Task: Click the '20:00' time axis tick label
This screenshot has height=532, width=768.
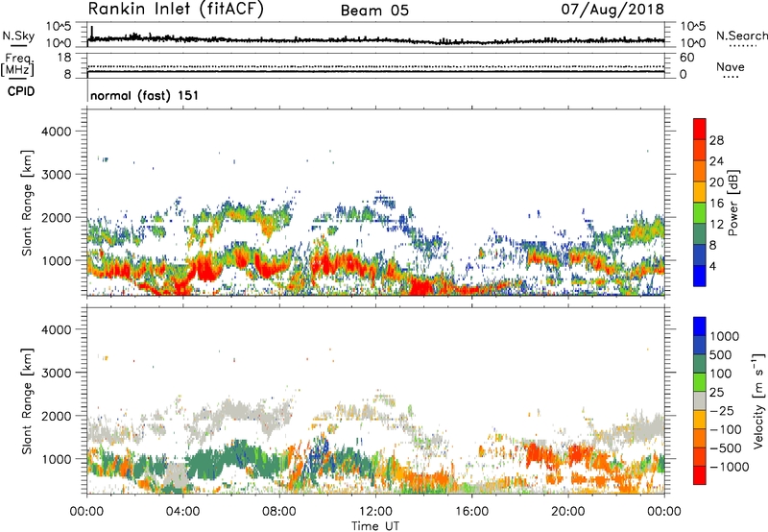Action: 567,512
